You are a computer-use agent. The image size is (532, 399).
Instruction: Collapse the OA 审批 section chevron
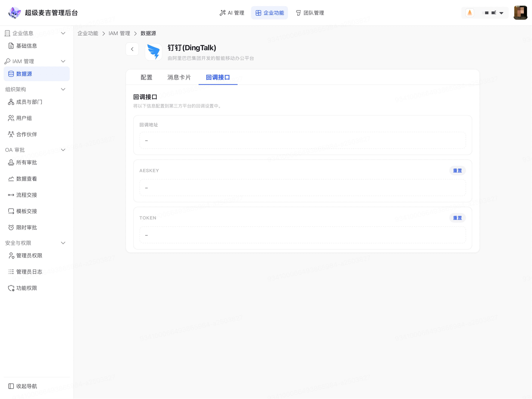click(x=63, y=150)
